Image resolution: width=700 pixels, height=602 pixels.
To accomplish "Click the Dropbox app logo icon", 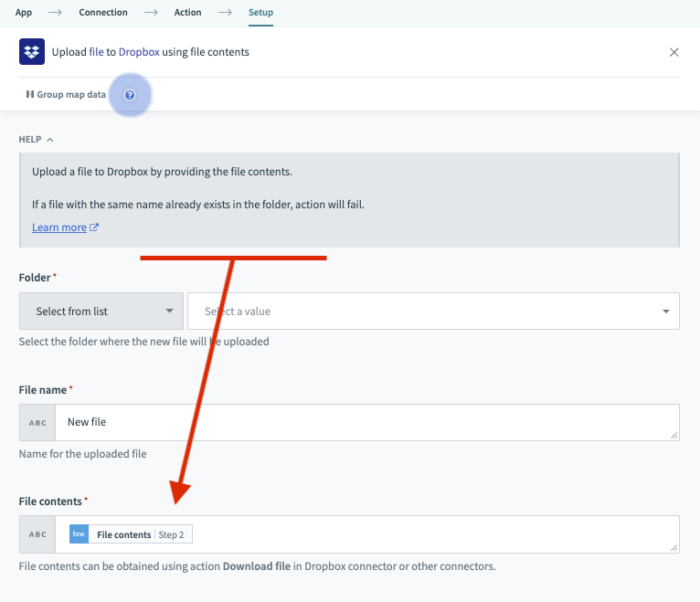I will (x=32, y=52).
